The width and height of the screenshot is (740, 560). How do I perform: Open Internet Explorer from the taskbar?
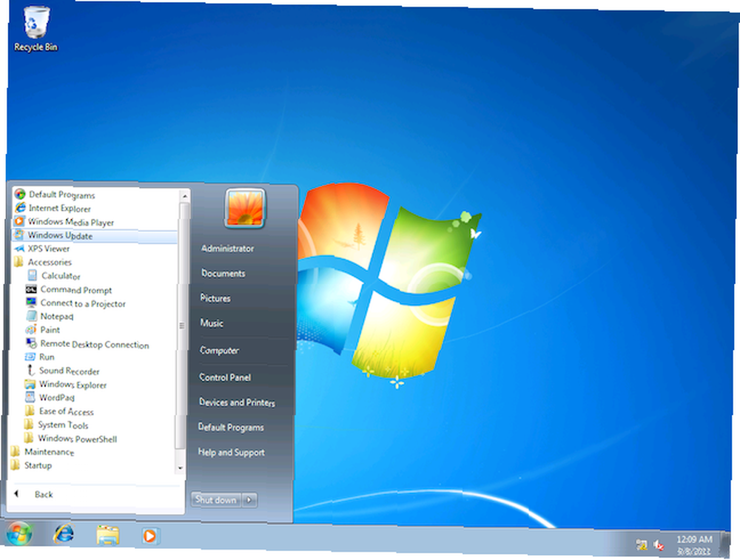pyautogui.click(x=63, y=535)
